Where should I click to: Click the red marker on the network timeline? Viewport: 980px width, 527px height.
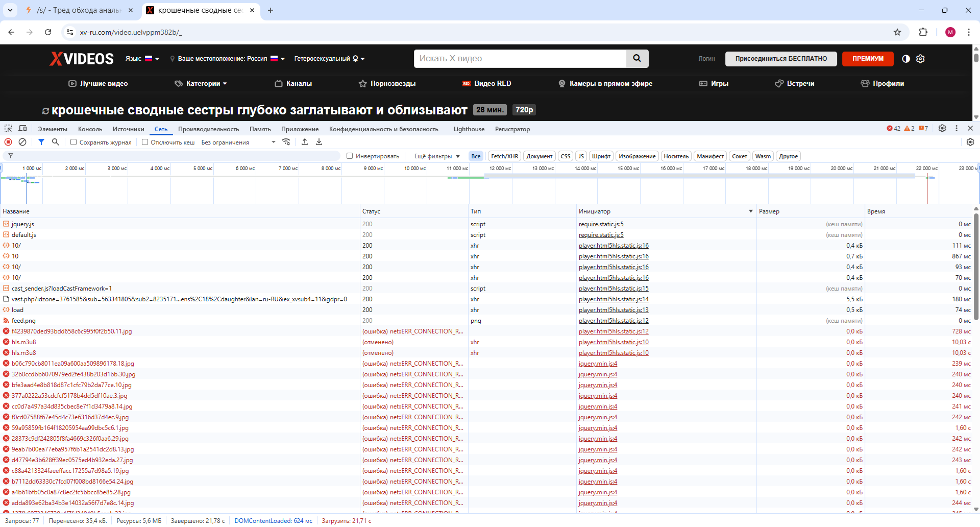coord(927,189)
